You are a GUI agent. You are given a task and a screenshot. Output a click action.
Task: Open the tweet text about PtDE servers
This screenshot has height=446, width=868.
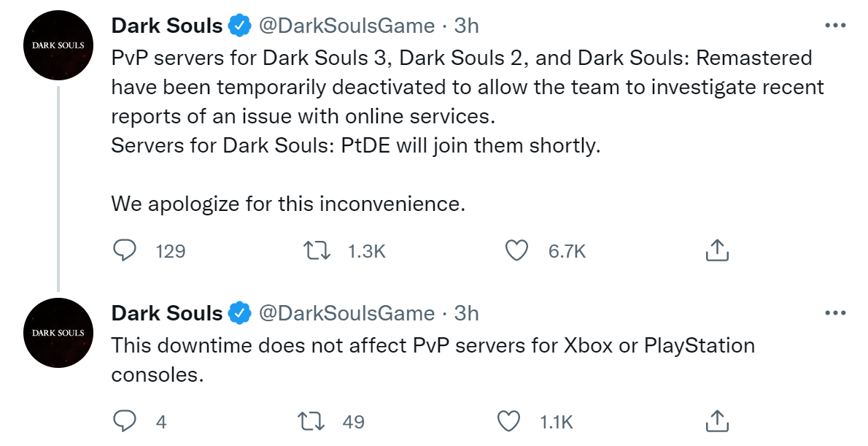coord(355,145)
